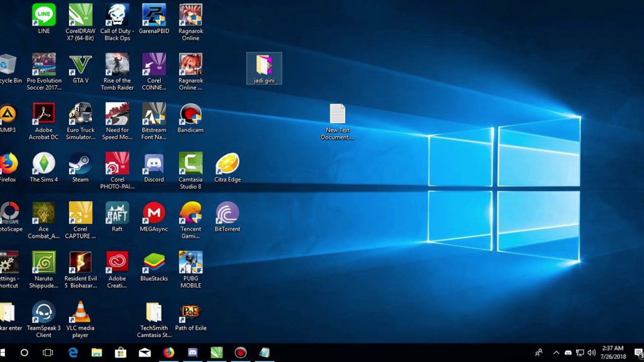
Task: Select Call of Duty - Black Ops icon
Action: [117, 23]
